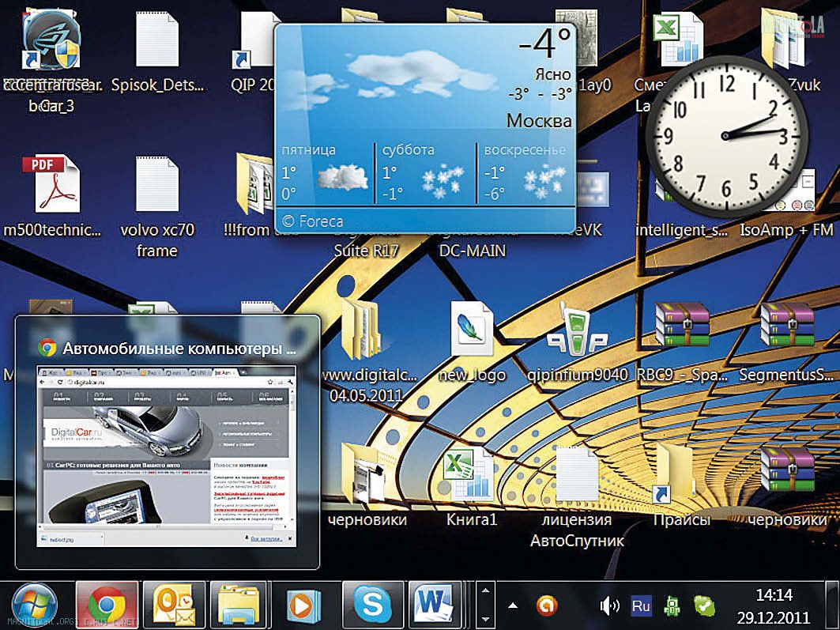This screenshot has width=840, height=630.
Task: Open the Windows Start menu orb
Action: tap(35, 605)
